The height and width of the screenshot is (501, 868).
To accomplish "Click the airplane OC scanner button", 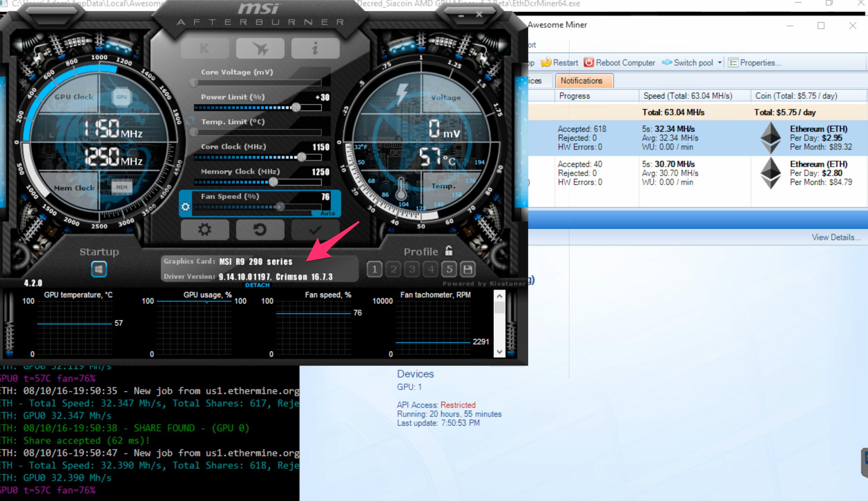I will pos(260,48).
